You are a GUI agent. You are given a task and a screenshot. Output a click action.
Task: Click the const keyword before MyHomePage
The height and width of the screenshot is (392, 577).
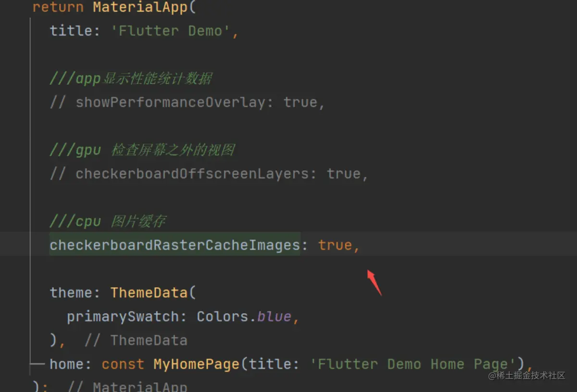tap(123, 364)
